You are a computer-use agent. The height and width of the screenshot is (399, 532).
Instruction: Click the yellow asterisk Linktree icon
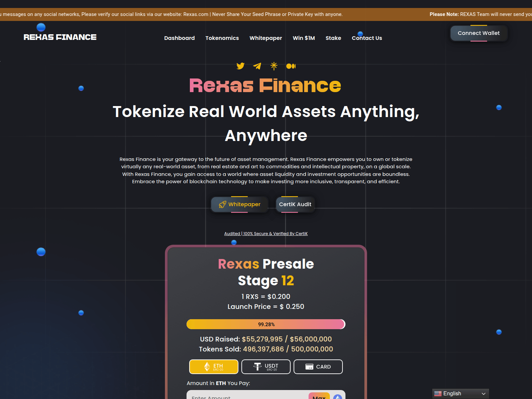tap(274, 66)
